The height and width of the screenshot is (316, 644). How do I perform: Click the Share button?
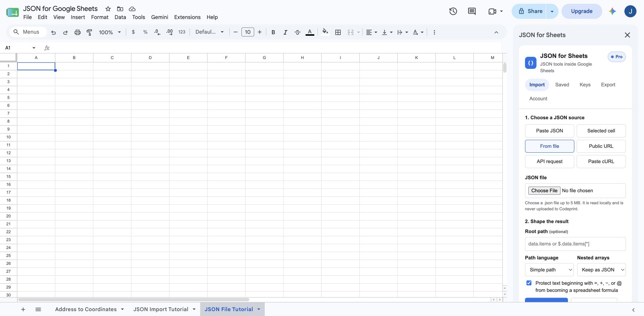(x=530, y=11)
